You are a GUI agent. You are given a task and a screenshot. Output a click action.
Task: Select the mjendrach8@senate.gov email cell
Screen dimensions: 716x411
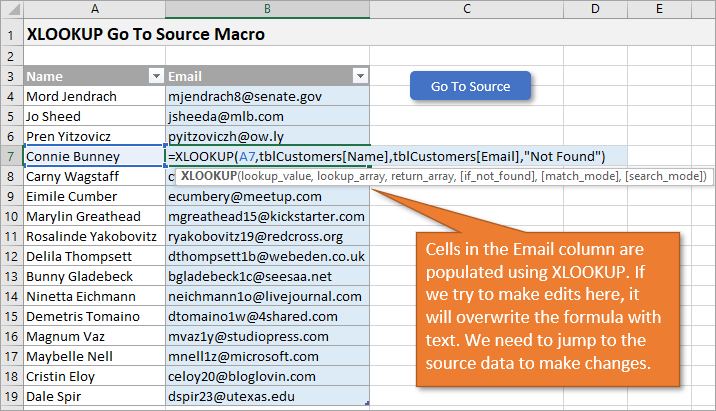267,97
